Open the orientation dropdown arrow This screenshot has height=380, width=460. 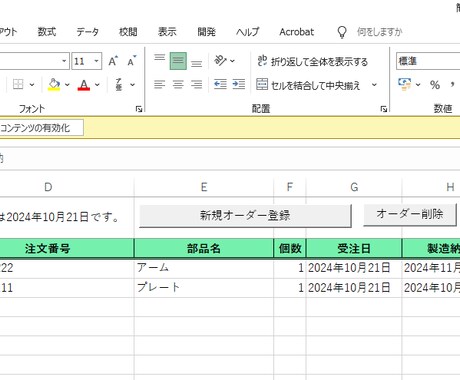(x=232, y=61)
